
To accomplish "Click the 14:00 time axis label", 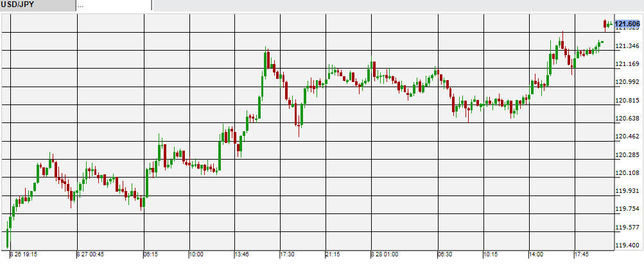I will tap(537, 254).
